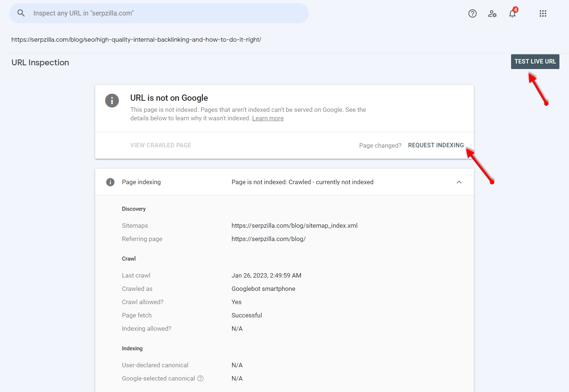The height and width of the screenshot is (392, 569).
Task: Click info icon beside "URL is not on Google"
Action: point(112,100)
